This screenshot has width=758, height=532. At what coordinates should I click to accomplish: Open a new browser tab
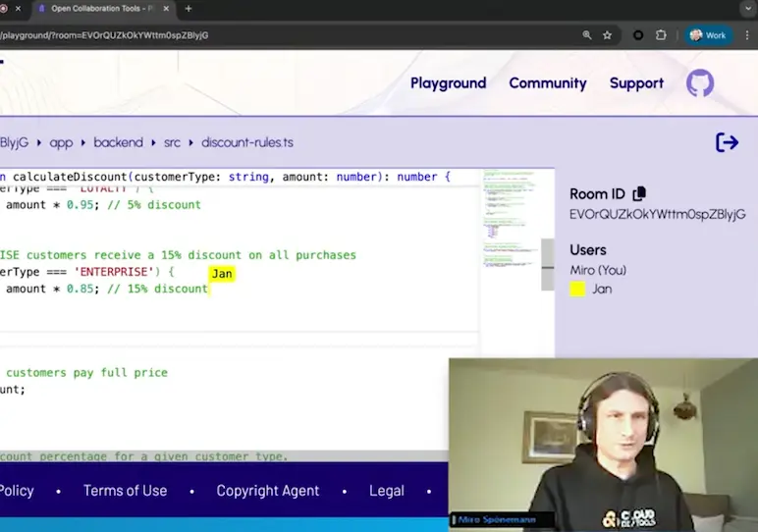pos(189,9)
